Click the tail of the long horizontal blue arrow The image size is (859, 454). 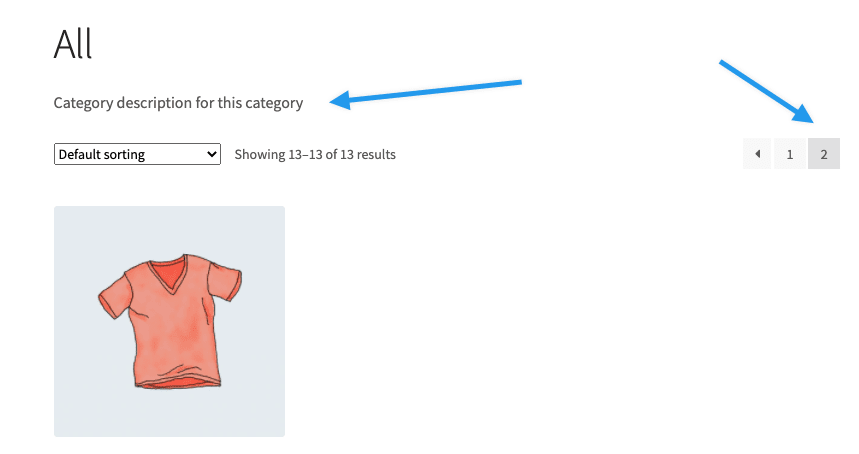(x=518, y=81)
